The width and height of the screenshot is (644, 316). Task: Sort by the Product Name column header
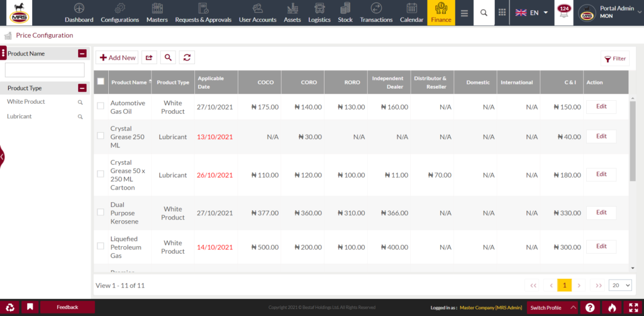pos(129,82)
